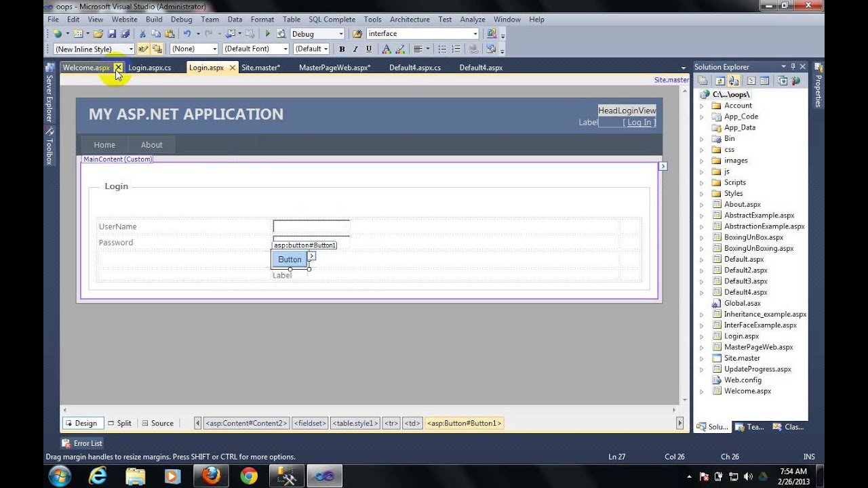Click the Log In link in header

[x=639, y=123]
